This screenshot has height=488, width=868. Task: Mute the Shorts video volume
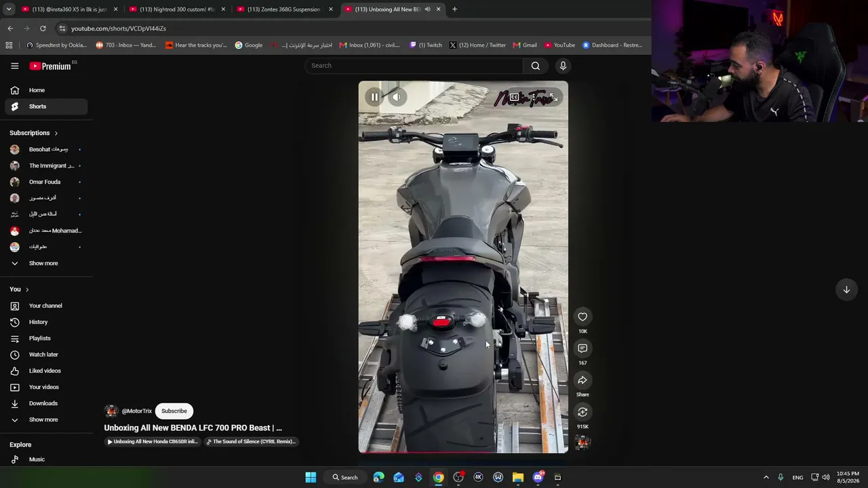pyautogui.click(x=397, y=97)
